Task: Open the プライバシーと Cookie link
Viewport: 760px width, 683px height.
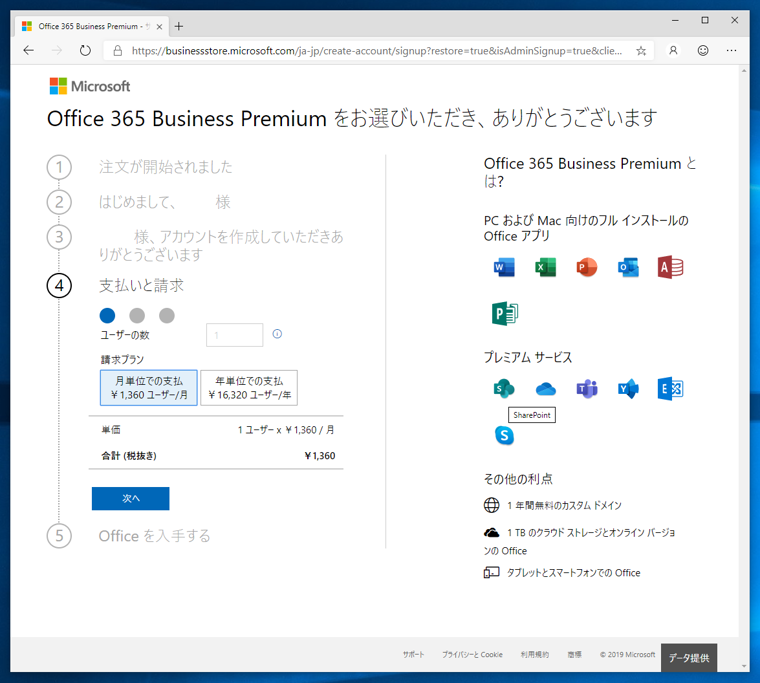Action: point(472,654)
